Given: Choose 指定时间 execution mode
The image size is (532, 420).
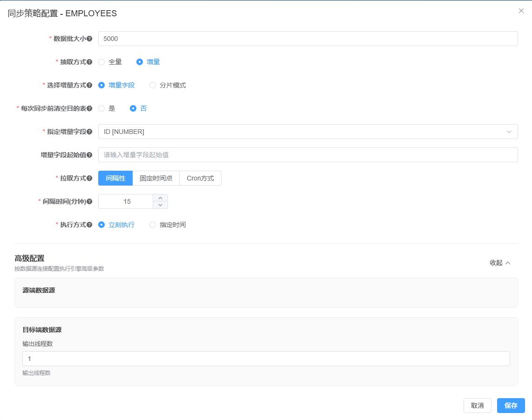Looking at the screenshot, I should pos(168,225).
